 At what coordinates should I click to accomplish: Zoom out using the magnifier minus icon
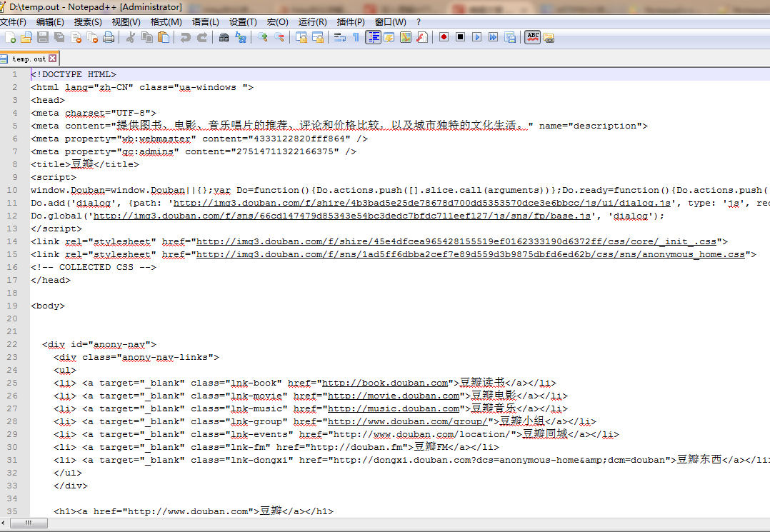279,37
